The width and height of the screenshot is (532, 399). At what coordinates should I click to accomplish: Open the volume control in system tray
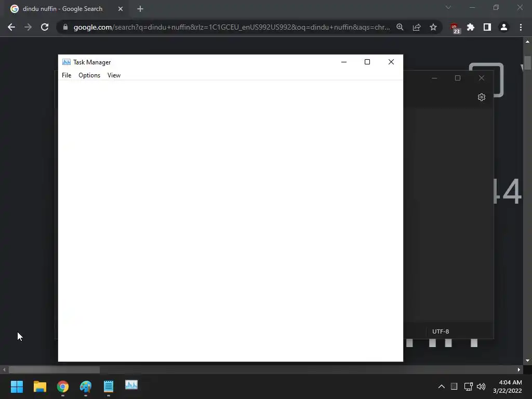point(481,387)
